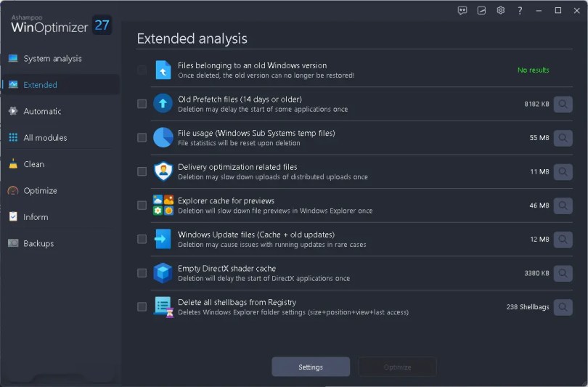Inspect details of Old Prefetch files (magnifier)

coord(563,104)
